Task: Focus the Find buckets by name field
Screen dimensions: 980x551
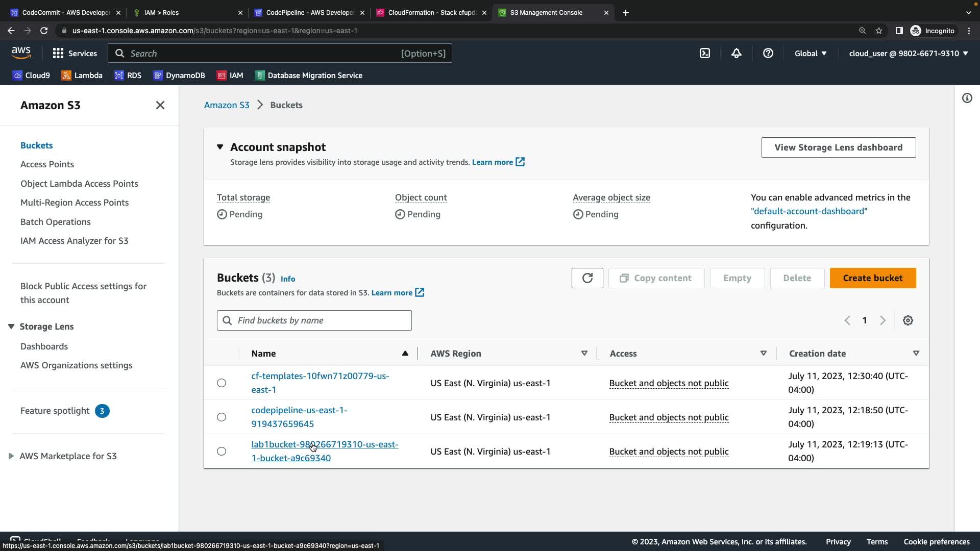Action: (322, 320)
